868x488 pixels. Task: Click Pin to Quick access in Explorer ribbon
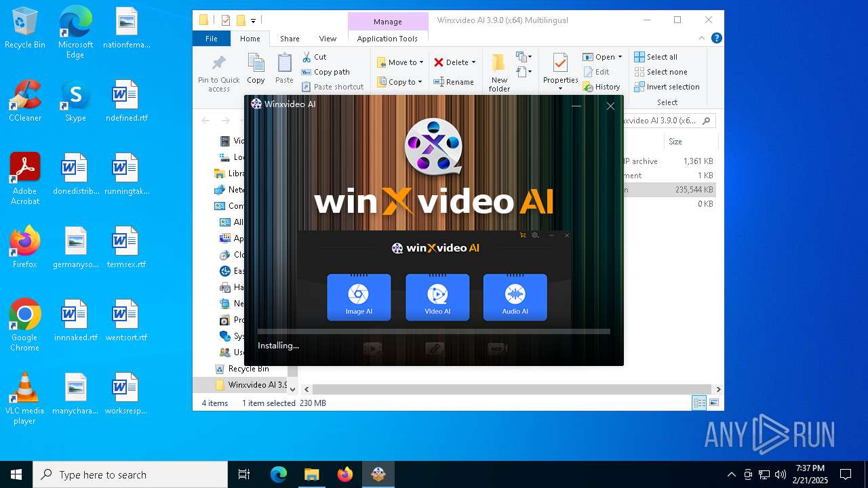click(x=218, y=73)
